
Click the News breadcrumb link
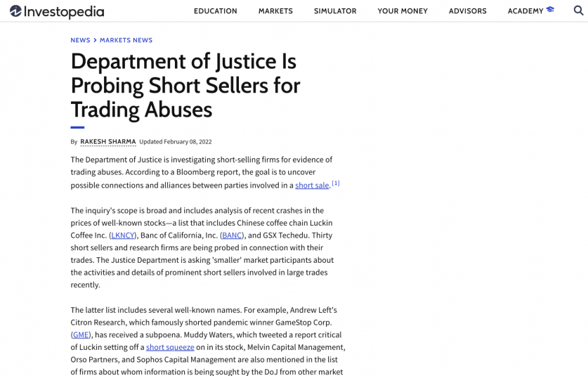point(80,40)
